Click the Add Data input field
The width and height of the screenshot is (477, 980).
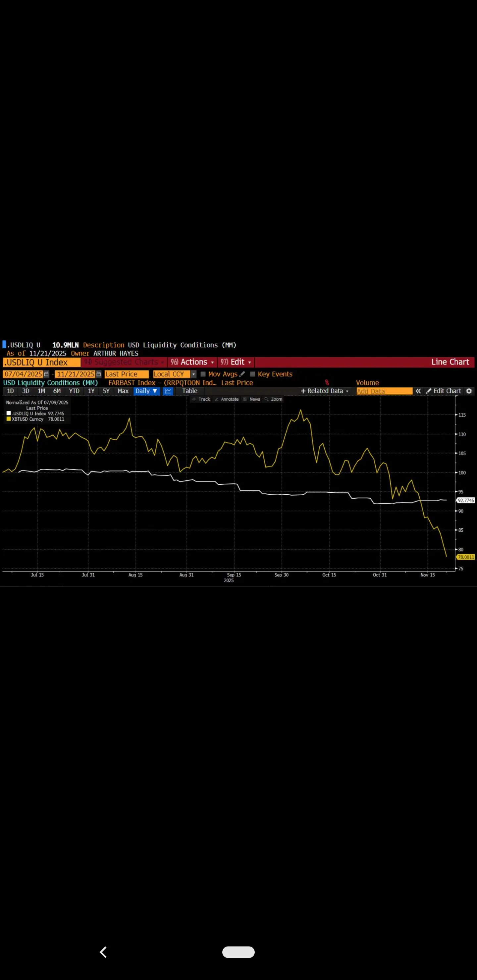pos(385,391)
